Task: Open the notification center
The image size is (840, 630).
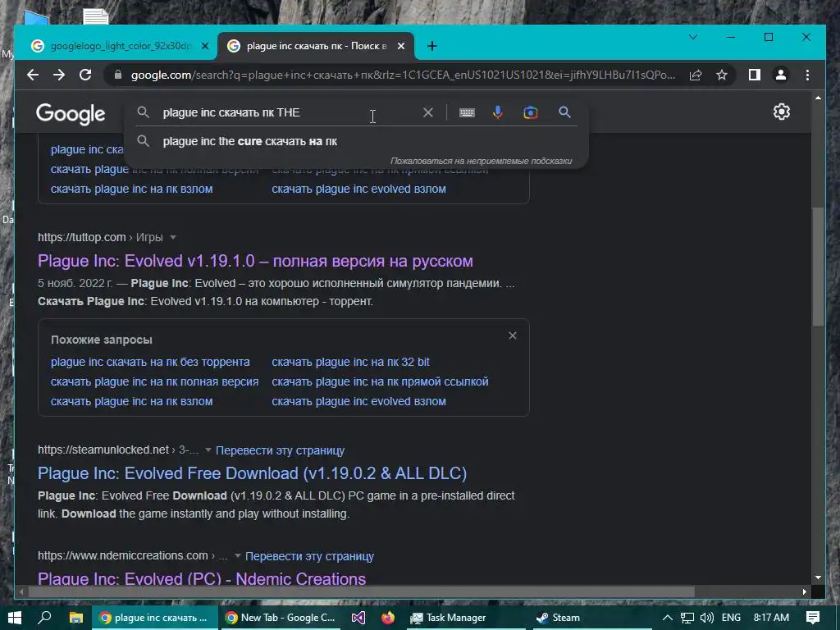Action: 813,618
